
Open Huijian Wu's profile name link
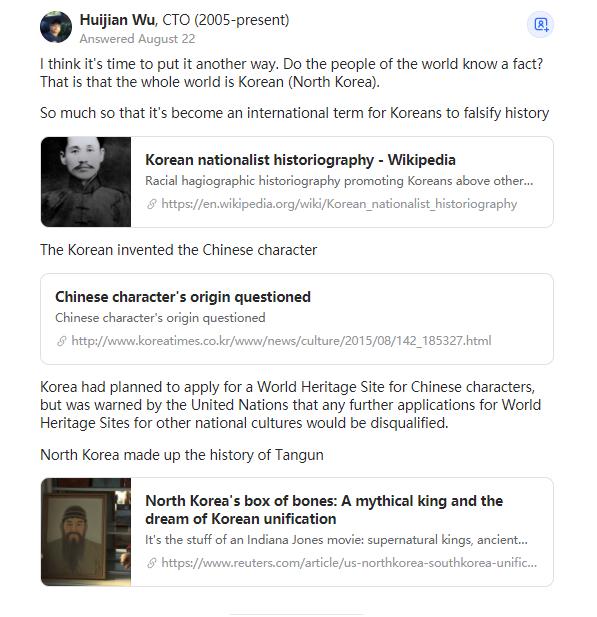click(x=117, y=20)
